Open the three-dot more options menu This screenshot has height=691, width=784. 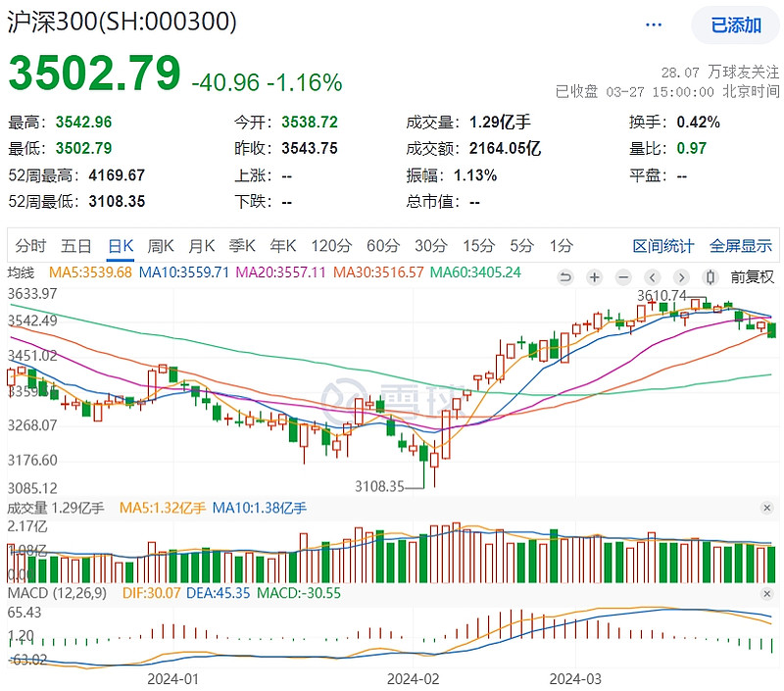654,25
